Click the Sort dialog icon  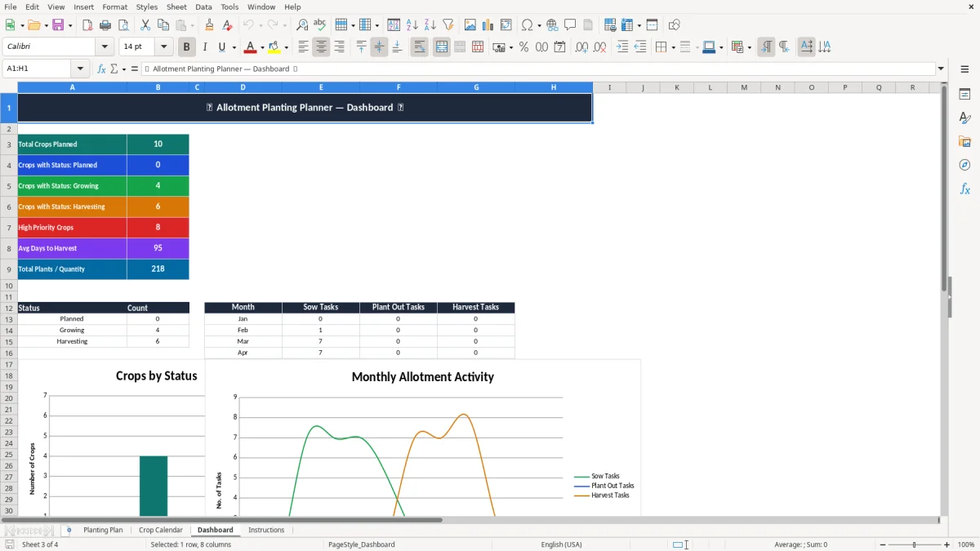click(x=394, y=25)
